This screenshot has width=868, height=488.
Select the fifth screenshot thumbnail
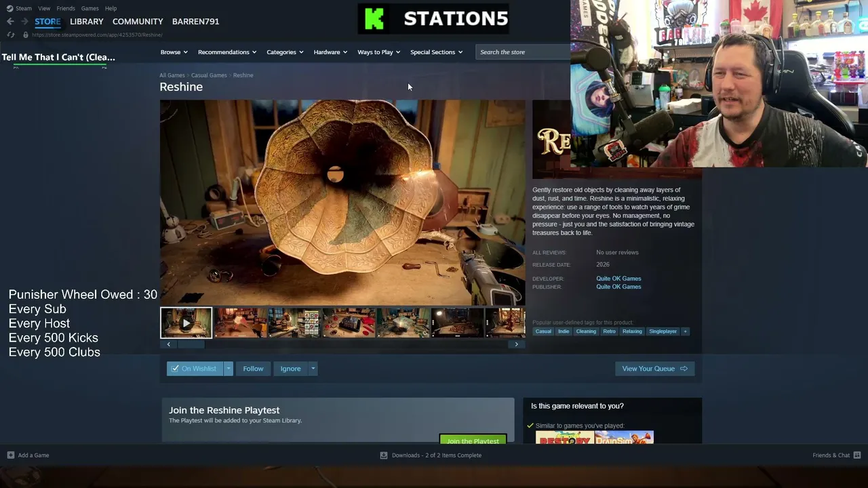(403, 323)
